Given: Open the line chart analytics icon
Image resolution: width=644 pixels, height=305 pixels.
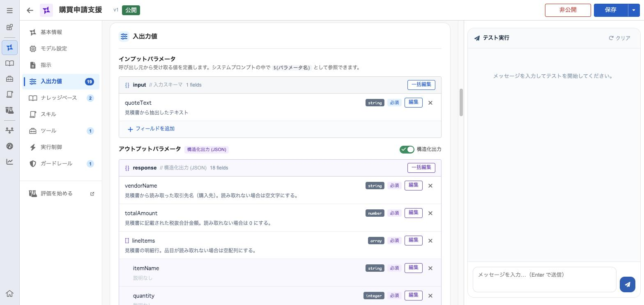Looking at the screenshot, I should click(9, 161).
